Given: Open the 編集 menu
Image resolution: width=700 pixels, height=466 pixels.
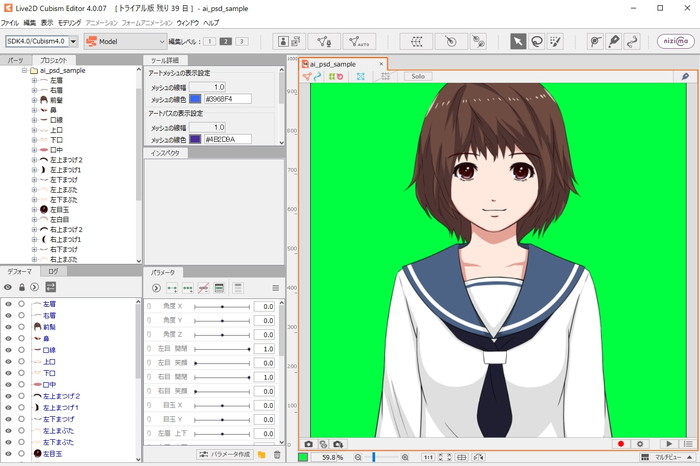Looking at the screenshot, I should coord(29,22).
